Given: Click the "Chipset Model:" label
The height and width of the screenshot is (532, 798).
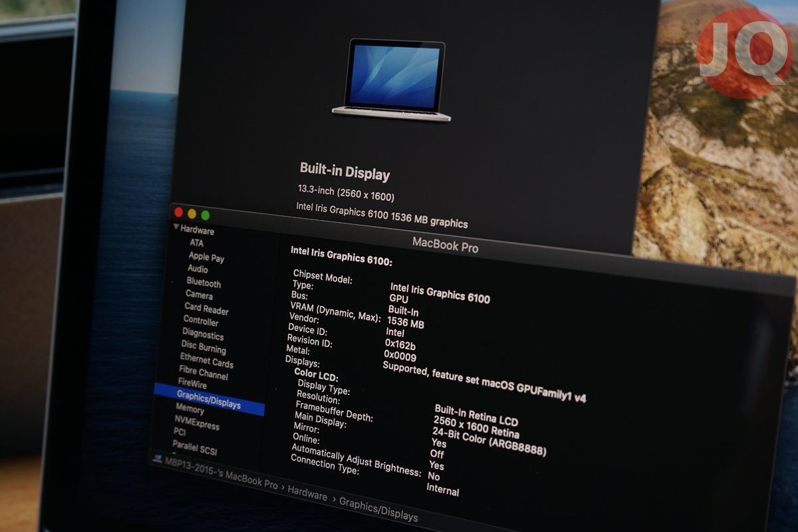Looking at the screenshot, I should [x=323, y=276].
